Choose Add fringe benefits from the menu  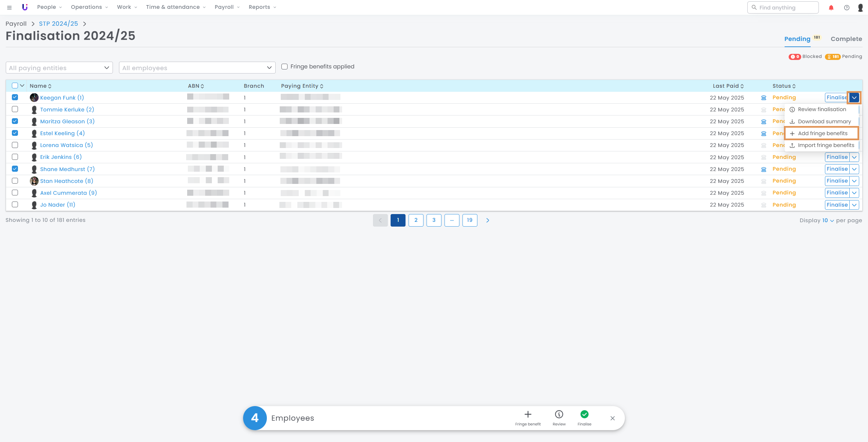pos(822,133)
